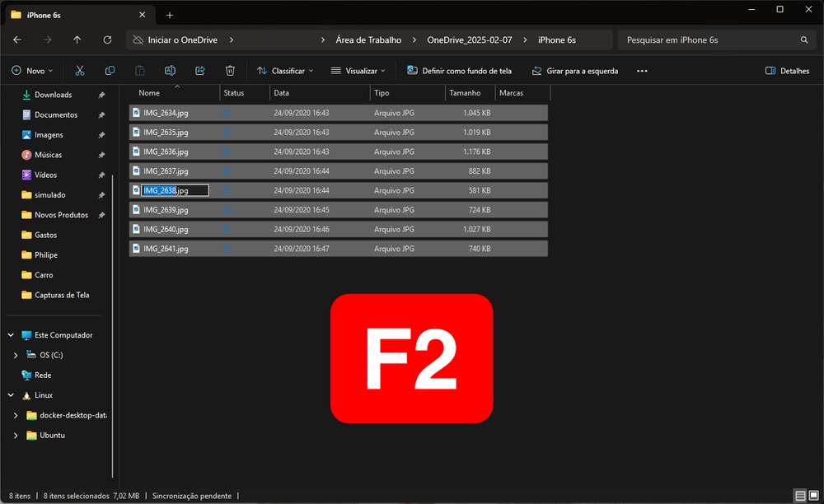Switch to details list view in status bar

pyautogui.click(x=800, y=496)
